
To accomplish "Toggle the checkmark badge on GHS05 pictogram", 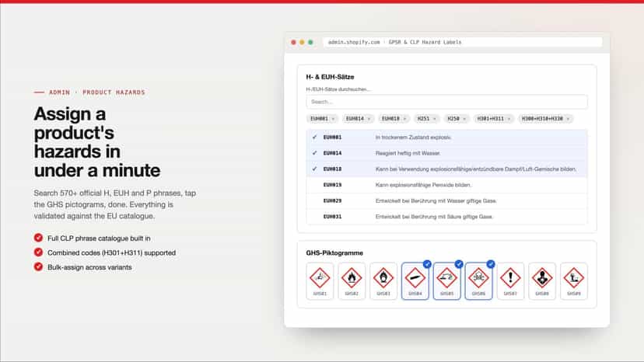I will pyautogui.click(x=459, y=264).
